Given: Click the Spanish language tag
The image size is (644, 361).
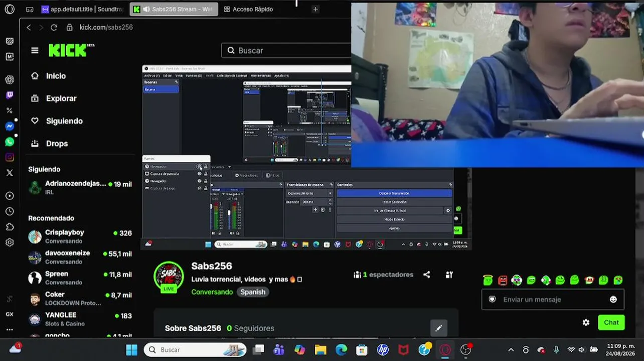Looking at the screenshot, I should click(x=253, y=292).
